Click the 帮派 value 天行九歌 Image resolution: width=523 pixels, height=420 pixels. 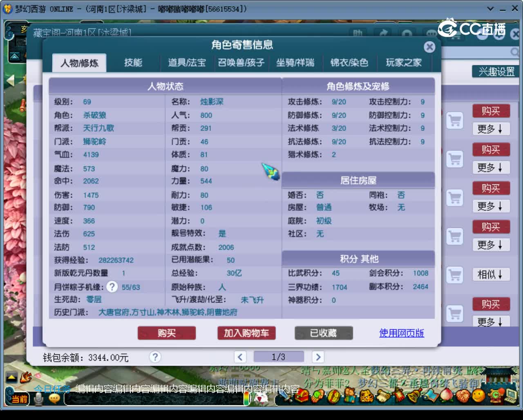coord(98,128)
